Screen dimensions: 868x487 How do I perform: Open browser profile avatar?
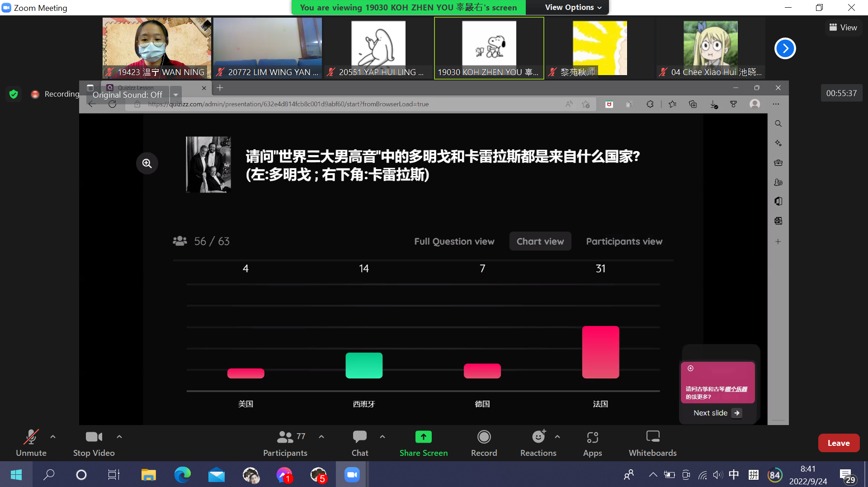pos(755,104)
